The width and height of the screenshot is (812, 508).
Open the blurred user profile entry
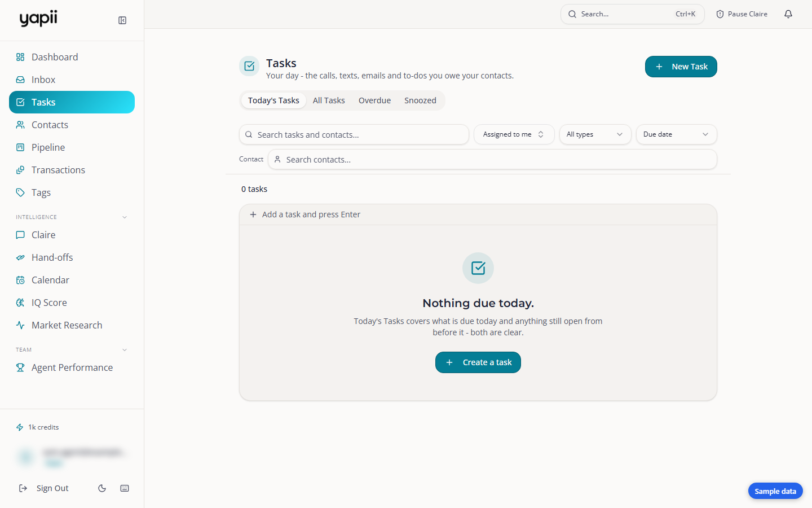(72, 457)
